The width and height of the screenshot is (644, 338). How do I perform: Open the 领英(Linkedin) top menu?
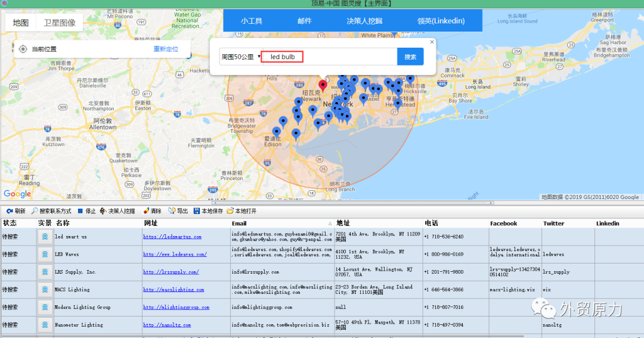pos(441,21)
